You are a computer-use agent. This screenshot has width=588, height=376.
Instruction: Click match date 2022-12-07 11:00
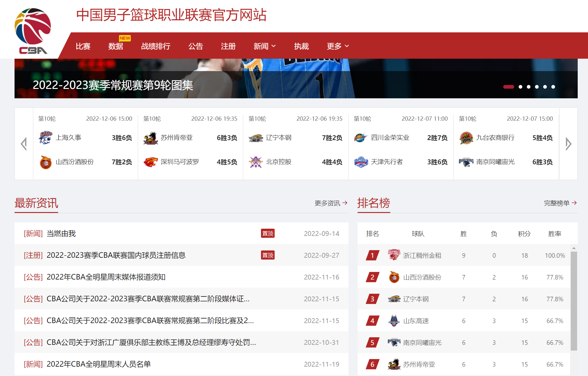[424, 119]
